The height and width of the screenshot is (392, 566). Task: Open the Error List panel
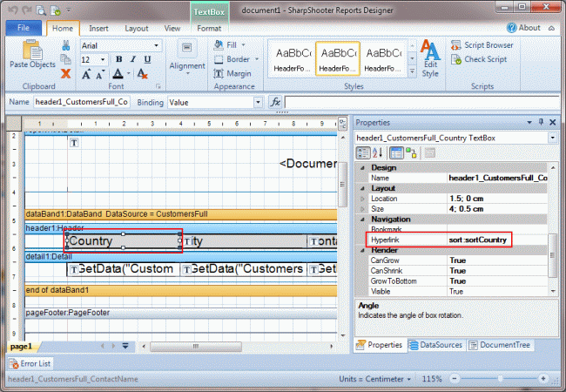[31, 363]
